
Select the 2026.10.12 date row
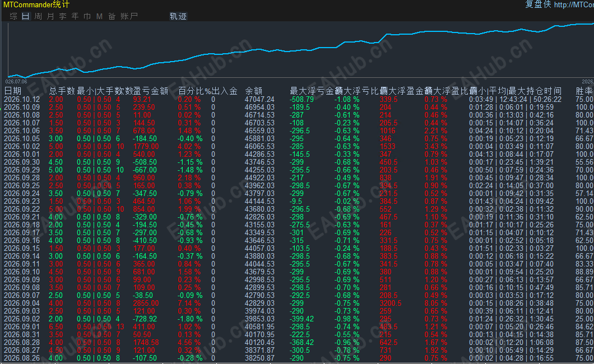click(297, 99)
